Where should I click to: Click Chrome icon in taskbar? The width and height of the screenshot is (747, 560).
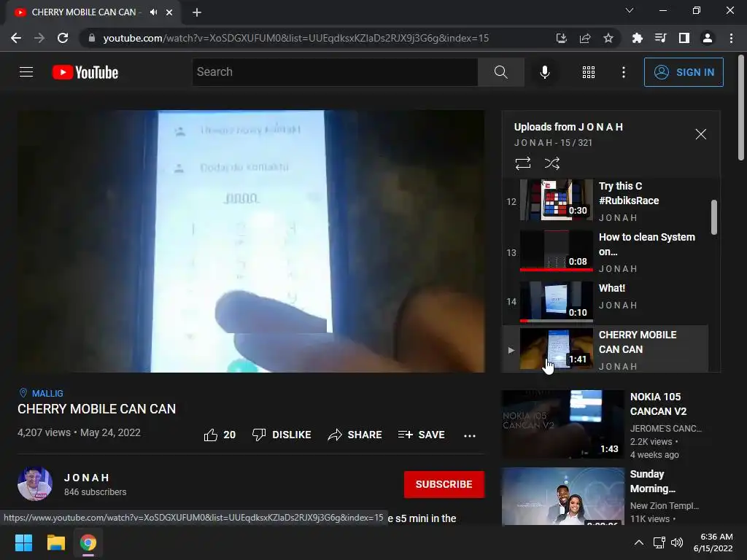[88, 542]
